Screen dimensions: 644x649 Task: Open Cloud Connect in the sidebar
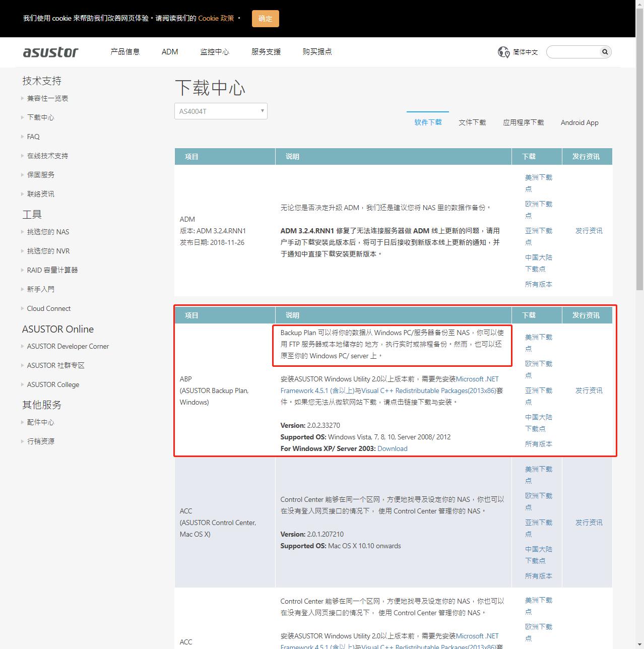click(48, 308)
